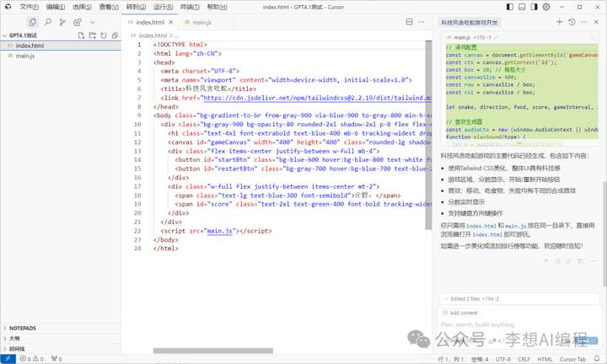Change language mode HTML in status bar
Screen dimensions: 607x364
click(x=545, y=359)
